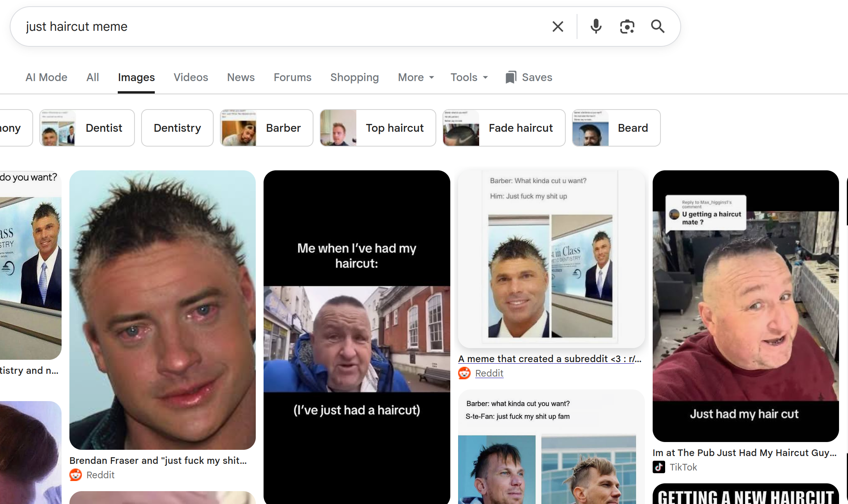Open 'A meme that created a subreddit' link

point(550,359)
